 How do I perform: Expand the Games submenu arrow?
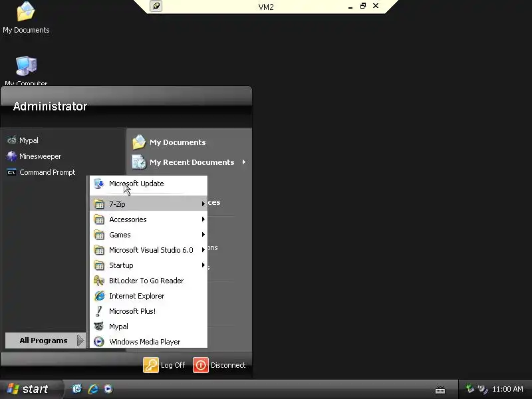(x=203, y=235)
